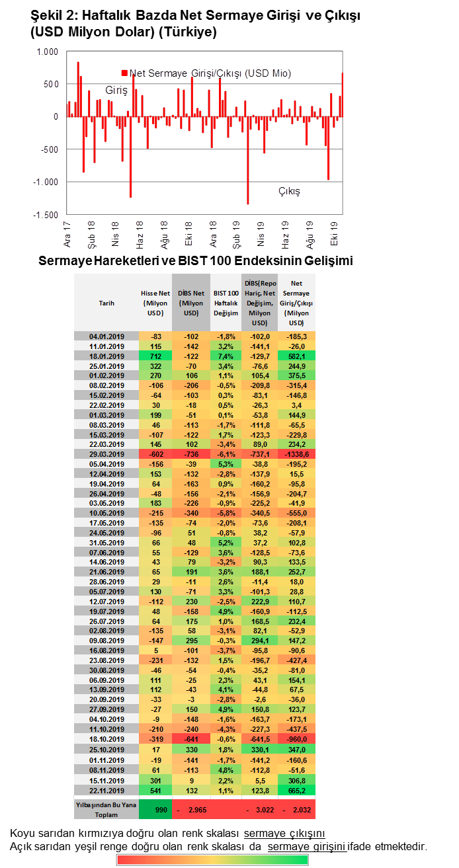Click the 5,3% cell in 05.04.2019 row
This screenshot has height=868, width=459.
click(226, 464)
